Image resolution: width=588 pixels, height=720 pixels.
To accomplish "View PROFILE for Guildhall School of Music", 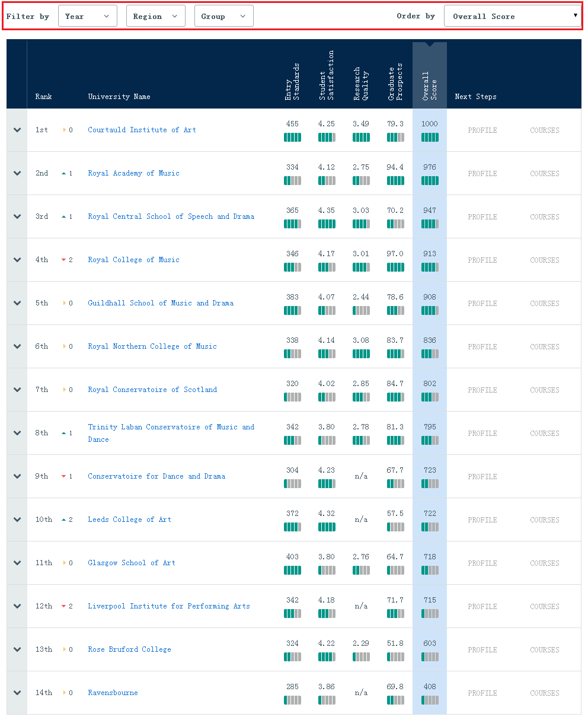I will click(482, 304).
